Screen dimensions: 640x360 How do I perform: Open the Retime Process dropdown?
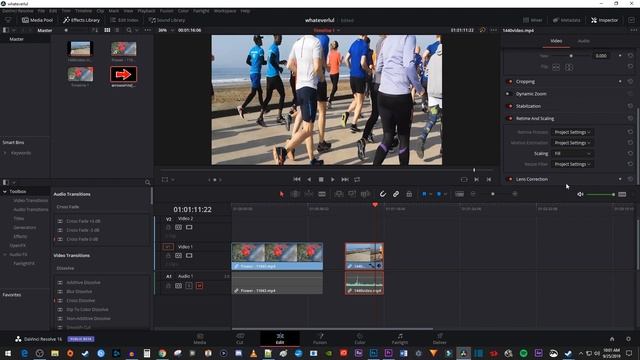pyautogui.click(x=572, y=132)
